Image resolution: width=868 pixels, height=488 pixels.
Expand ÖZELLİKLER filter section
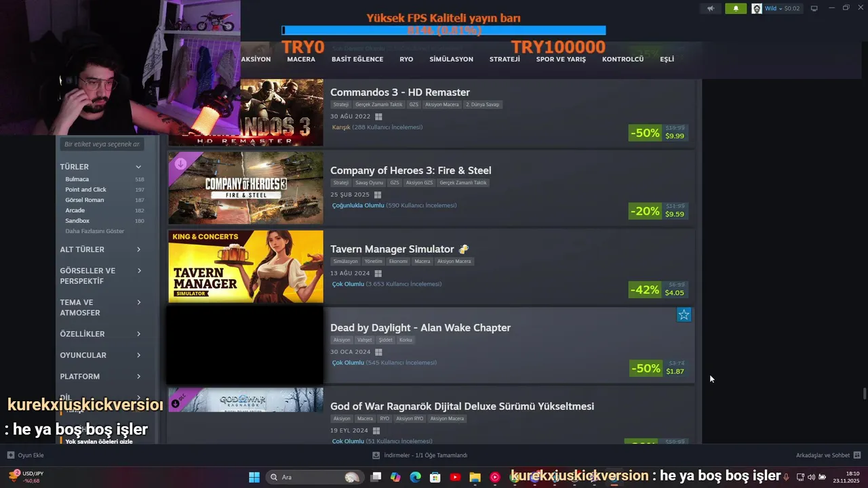(x=138, y=334)
